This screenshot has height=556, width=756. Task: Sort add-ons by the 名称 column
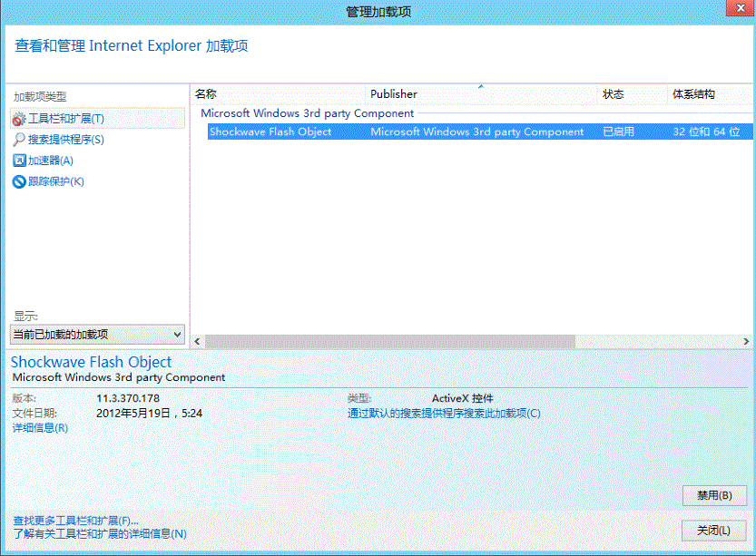pos(272,93)
